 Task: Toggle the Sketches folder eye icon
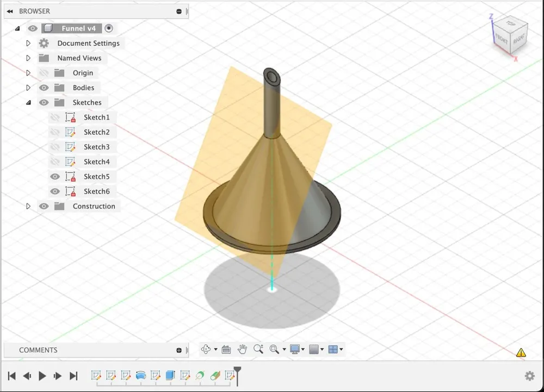pyautogui.click(x=44, y=103)
